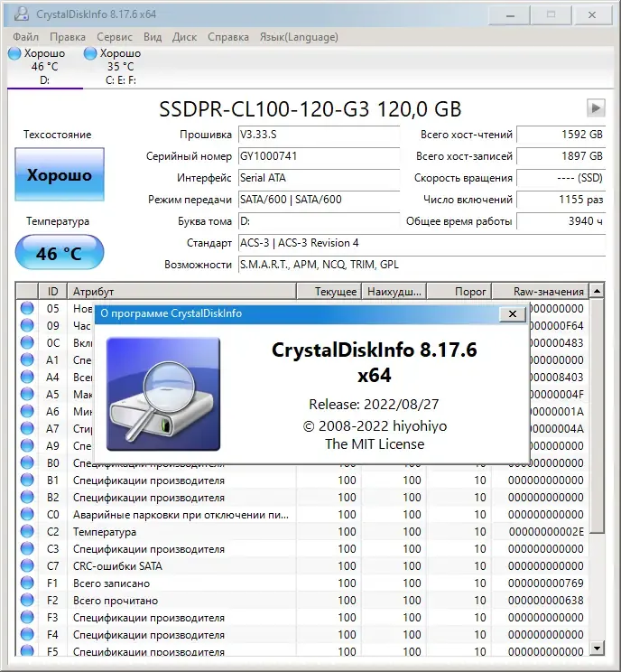Click the status icon of attribute F3

point(27,617)
